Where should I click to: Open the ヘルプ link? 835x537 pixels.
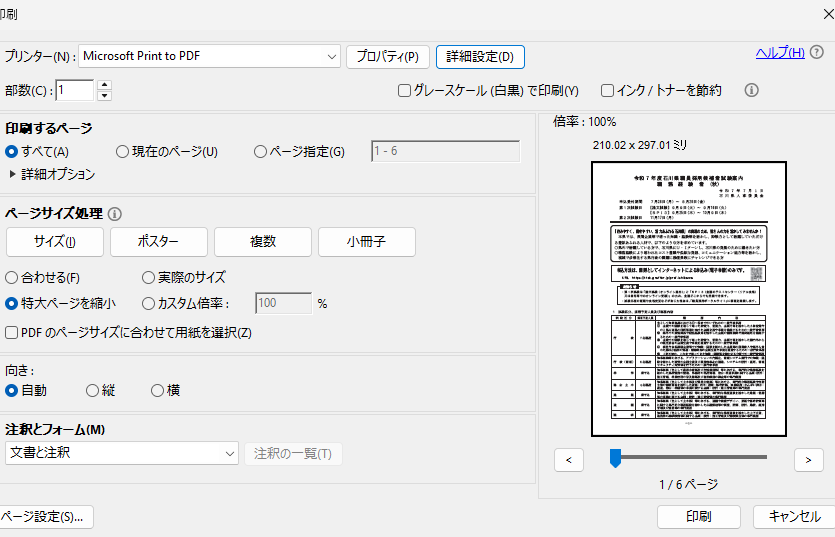pos(780,53)
